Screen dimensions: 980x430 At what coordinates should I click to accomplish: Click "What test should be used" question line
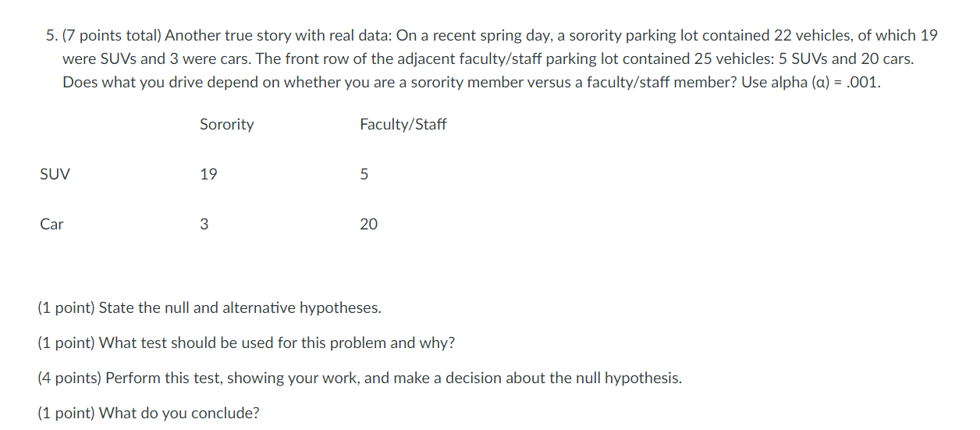coord(246,343)
